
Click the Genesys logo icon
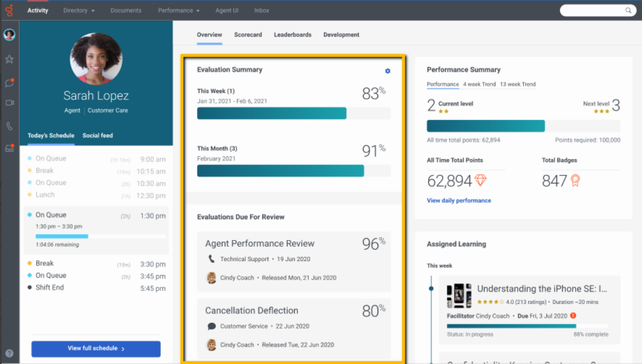click(x=9, y=10)
